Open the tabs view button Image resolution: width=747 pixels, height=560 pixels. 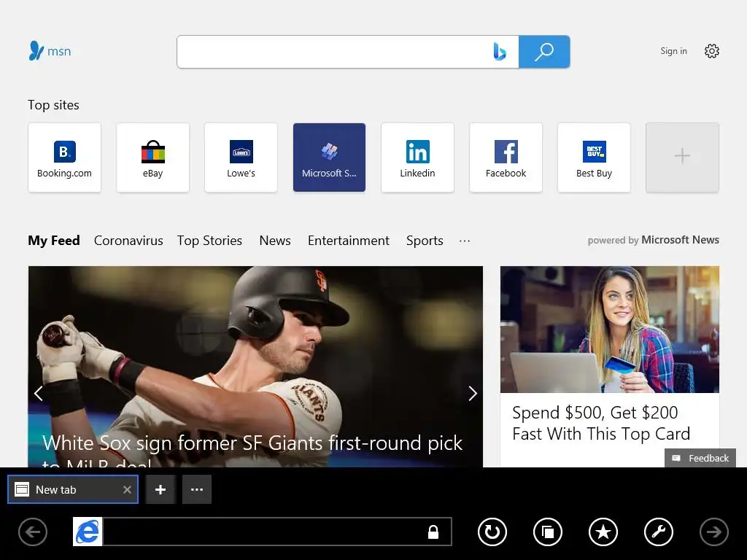click(x=548, y=532)
